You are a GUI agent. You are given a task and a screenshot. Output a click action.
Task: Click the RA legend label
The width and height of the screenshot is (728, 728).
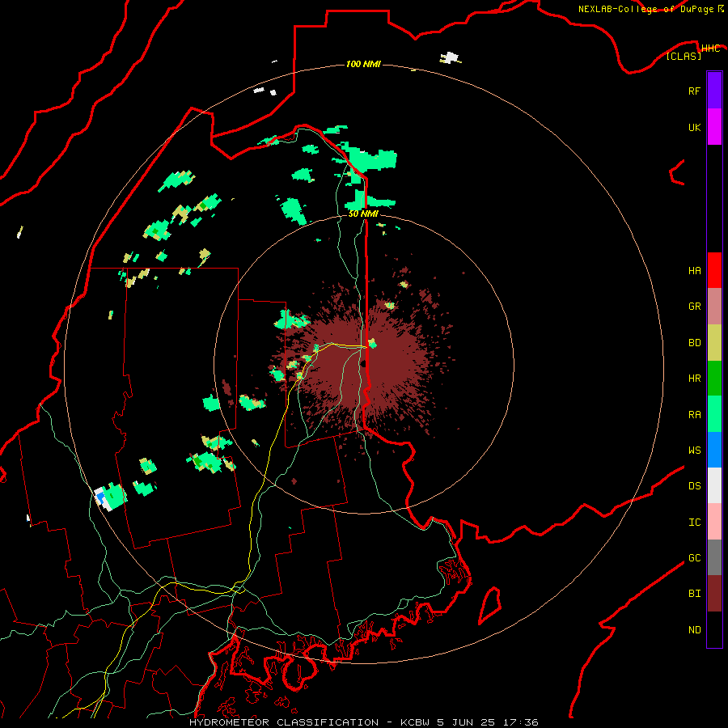point(694,415)
